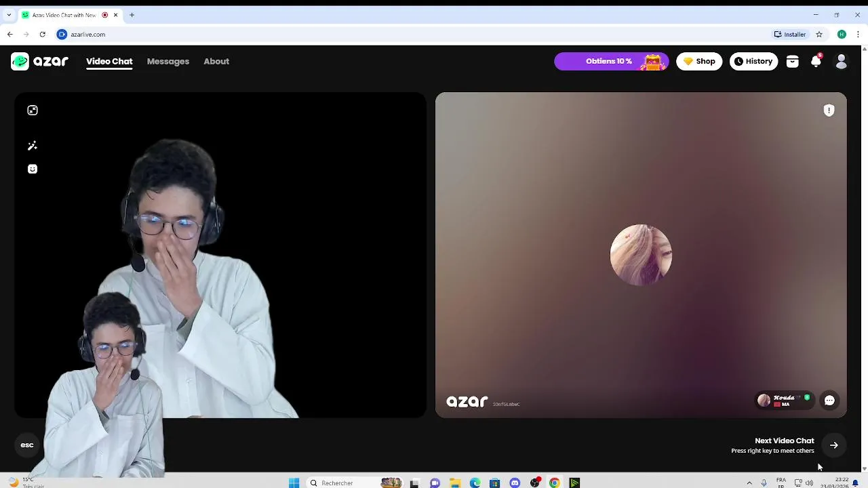Open the Chrome profile 'H' avatar
This screenshot has width=868, height=488.
842,34
